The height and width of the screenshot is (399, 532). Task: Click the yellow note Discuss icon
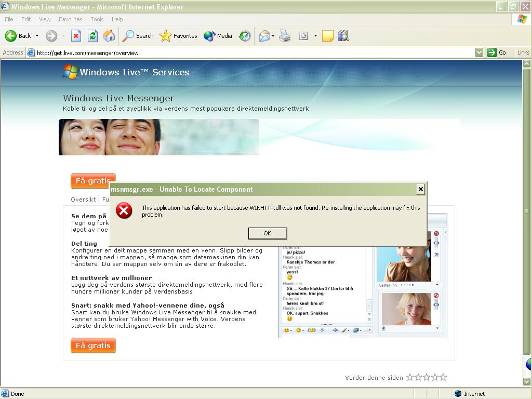tap(327, 36)
